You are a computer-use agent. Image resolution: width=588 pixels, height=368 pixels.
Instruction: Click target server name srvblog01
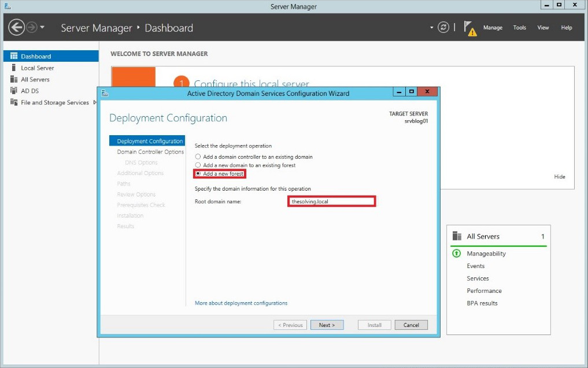[416, 121]
